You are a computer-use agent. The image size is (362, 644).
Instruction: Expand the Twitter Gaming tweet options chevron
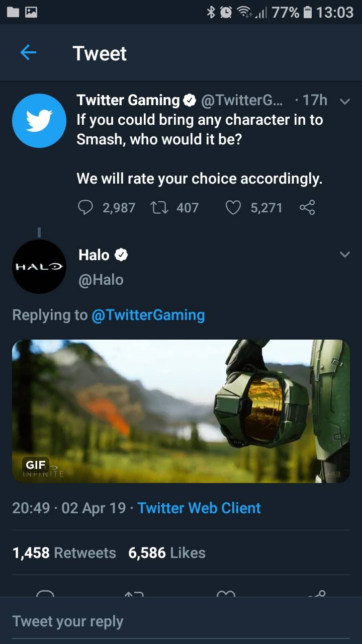pyautogui.click(x=344, y=101)
